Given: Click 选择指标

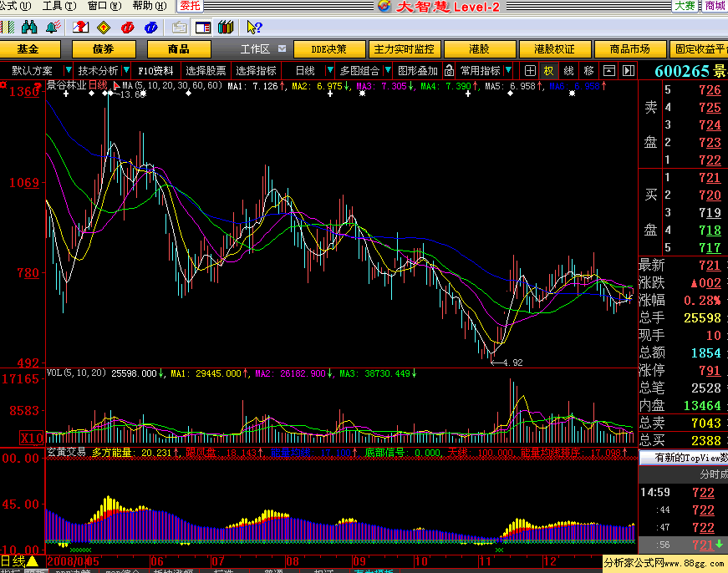Looking at the screenshot, I should pos(256,70).
